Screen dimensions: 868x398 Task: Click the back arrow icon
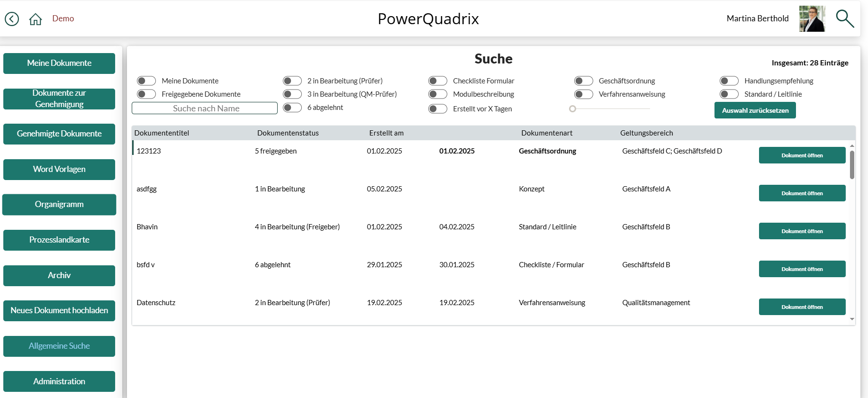click(12, 19)
